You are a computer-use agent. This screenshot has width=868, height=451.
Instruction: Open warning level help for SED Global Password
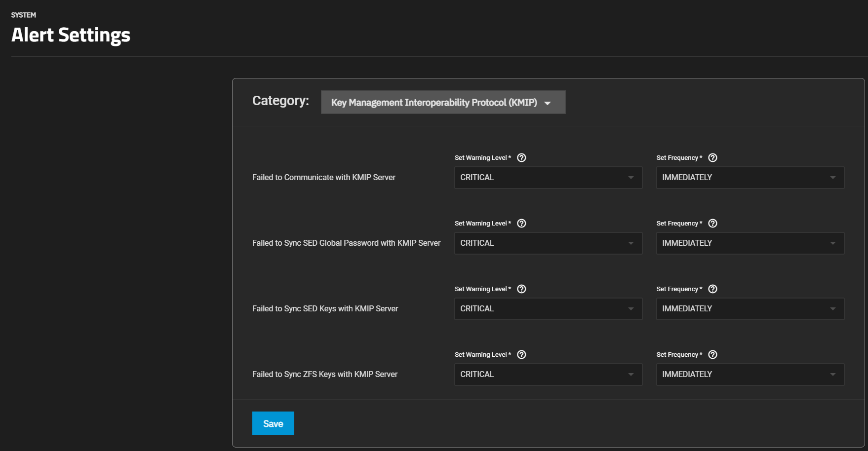coord(521,224)
